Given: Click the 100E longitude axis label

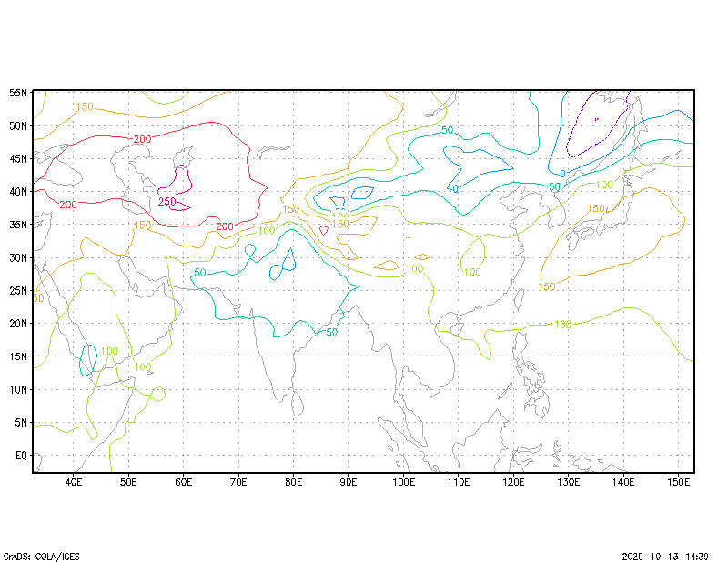Looking at the screenshot, I should pos(403,482).
